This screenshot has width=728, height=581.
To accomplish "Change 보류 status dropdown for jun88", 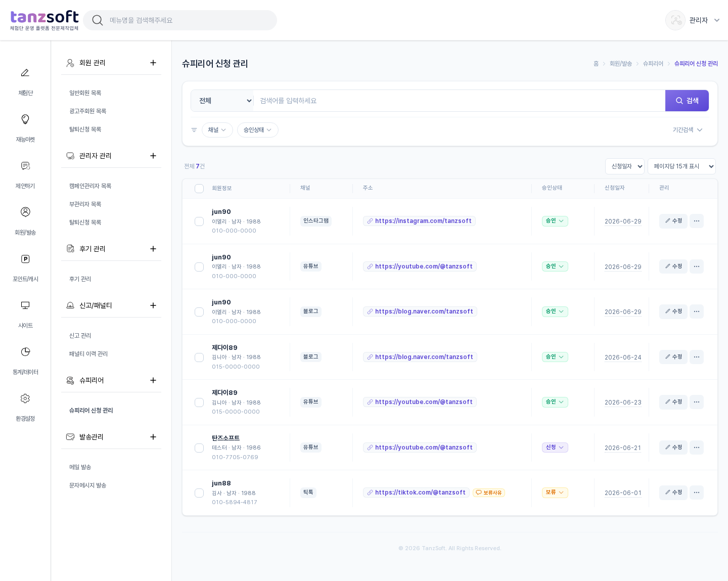I will point(555,493).
